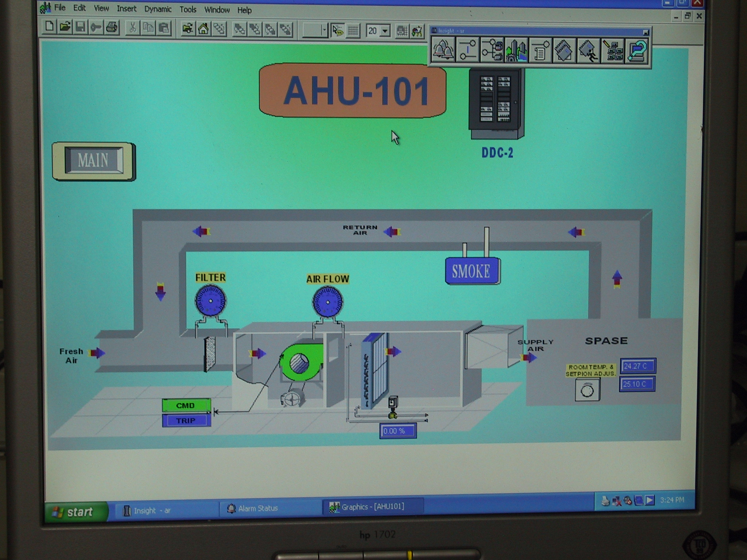Open the Window menu
The image size is (747, 560).
[217, 10]
